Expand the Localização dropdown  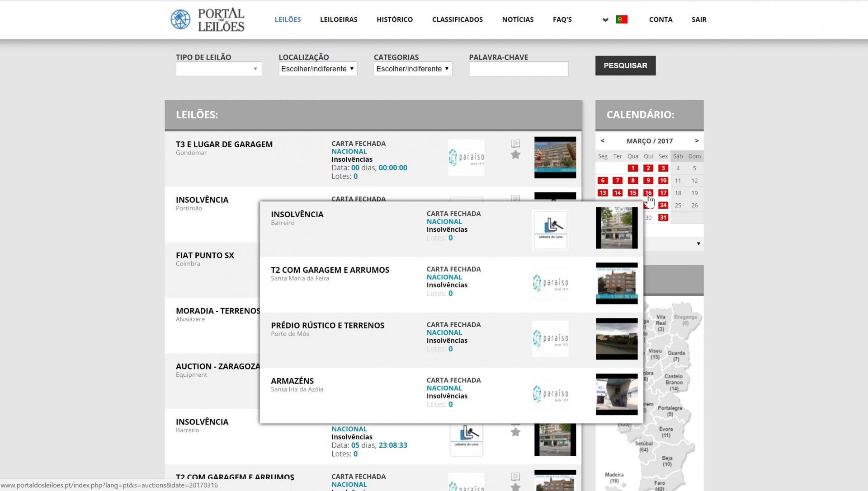coord(317,69)
